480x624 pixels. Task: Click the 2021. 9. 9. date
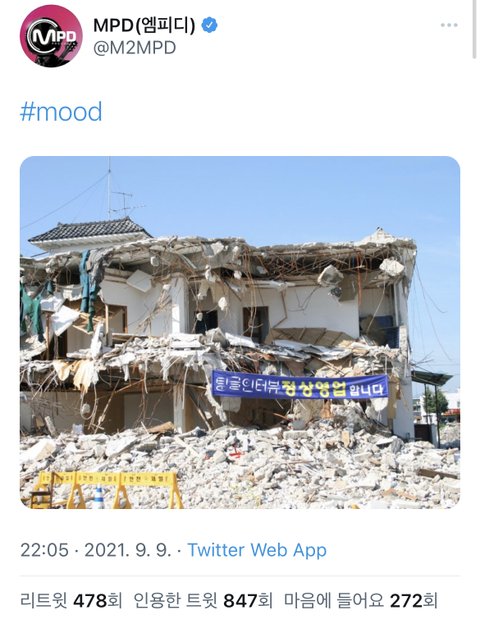pos(128,550)
